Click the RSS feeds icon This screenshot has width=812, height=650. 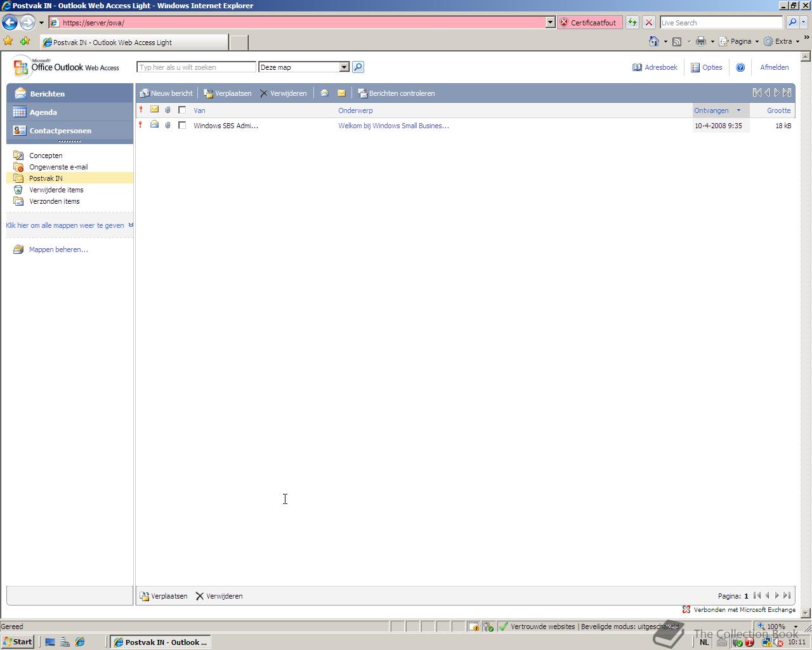click(x=677, y=41)
